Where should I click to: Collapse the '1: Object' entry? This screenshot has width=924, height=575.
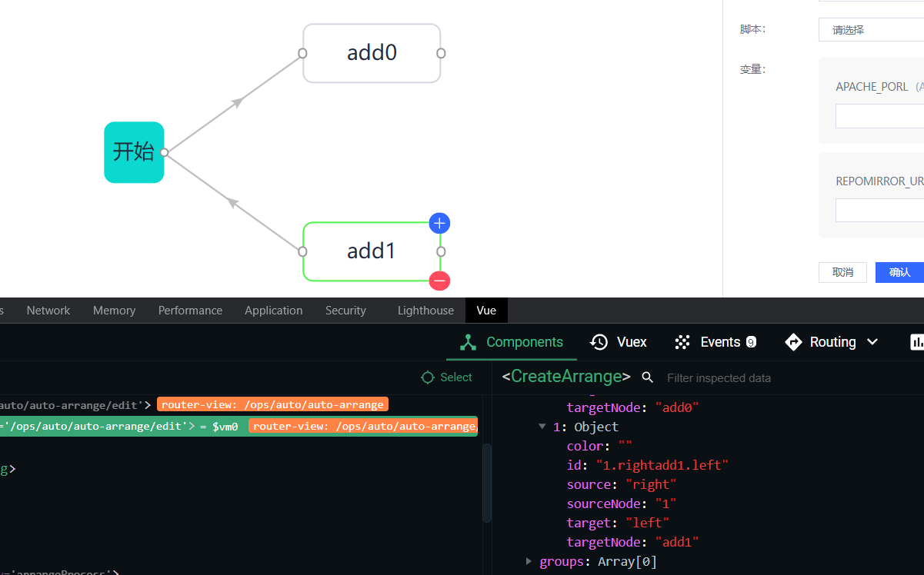point(542,427)
